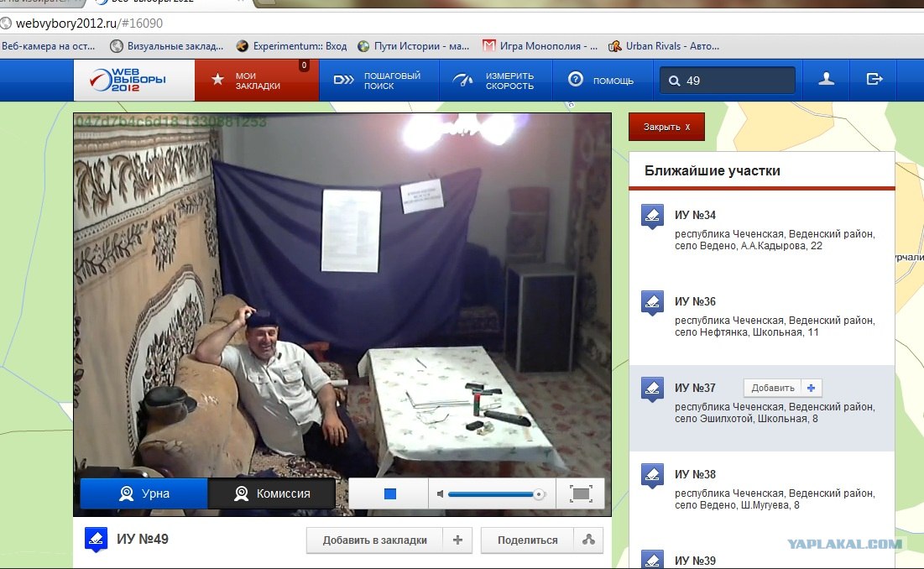Open Визуальные заклад... bookmark
This screenshot has width=924, height=569.
pos(167,46)
